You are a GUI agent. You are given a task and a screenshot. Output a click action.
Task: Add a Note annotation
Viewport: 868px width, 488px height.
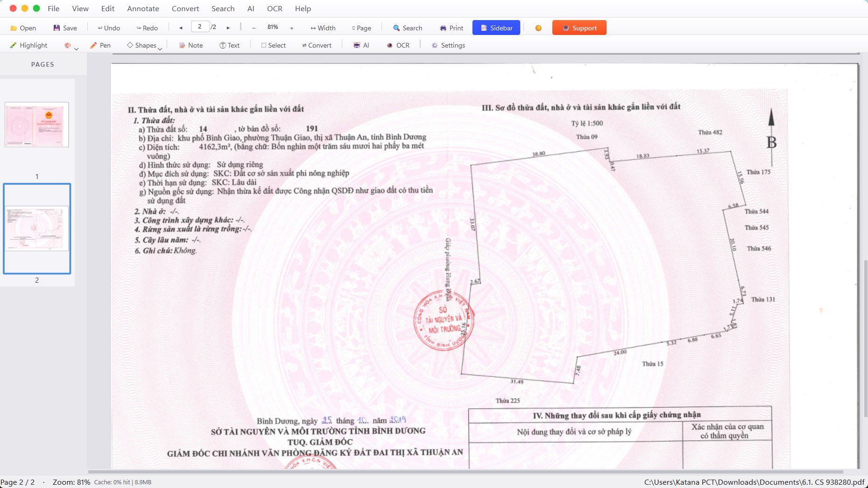[x=191, y=45]
